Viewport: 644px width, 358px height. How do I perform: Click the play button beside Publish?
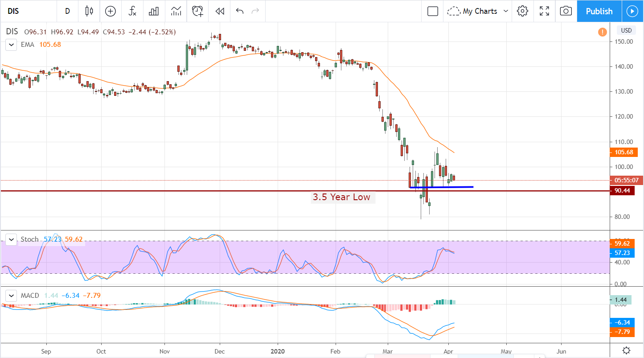632,11
